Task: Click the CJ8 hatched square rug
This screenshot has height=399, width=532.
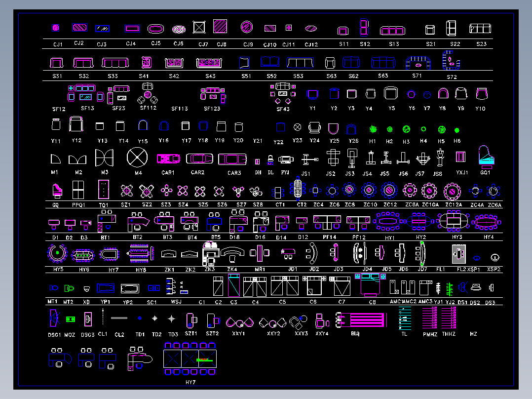Action: (x=220, y=26)
